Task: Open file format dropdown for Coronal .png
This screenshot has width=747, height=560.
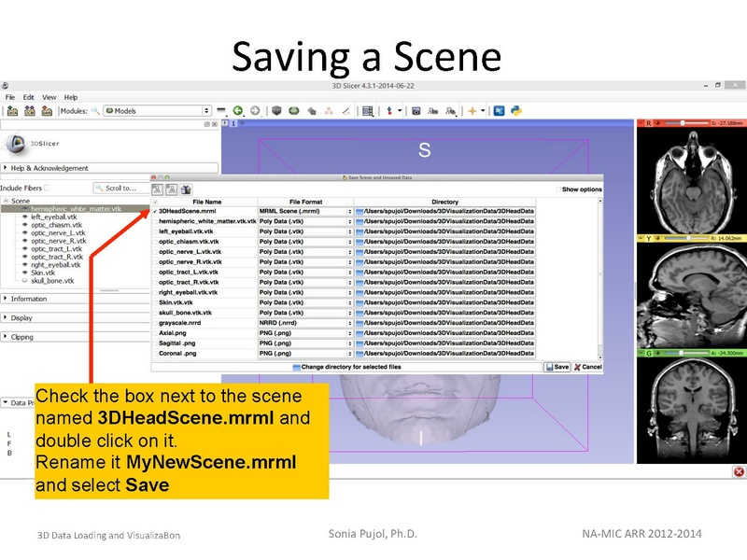Action: point(305,354)
